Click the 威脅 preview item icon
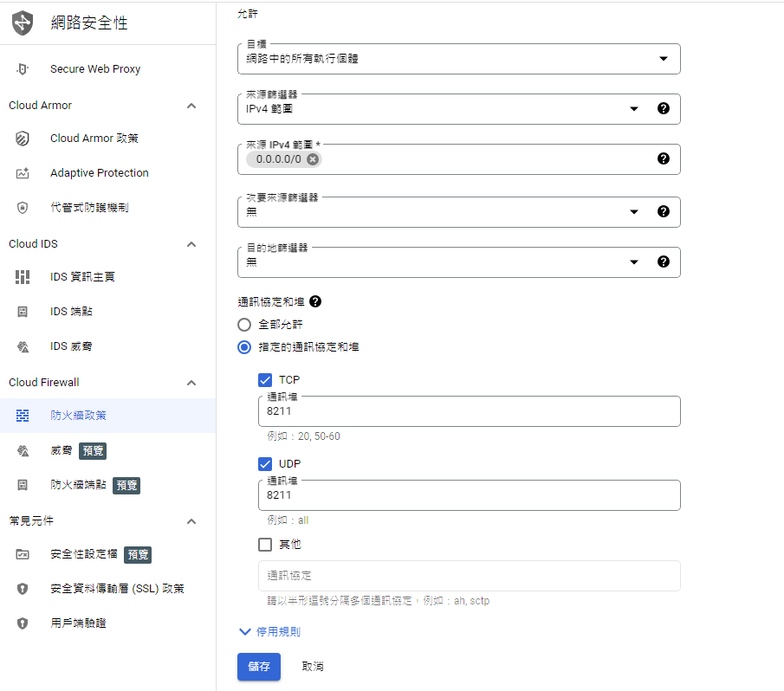784x691 pixels. point(23,450)
